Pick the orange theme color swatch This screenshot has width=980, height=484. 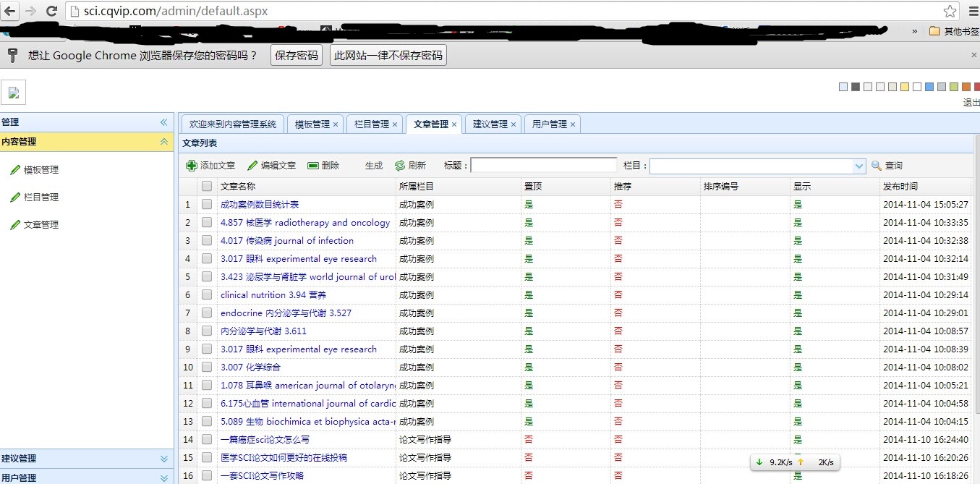(966, 87)
